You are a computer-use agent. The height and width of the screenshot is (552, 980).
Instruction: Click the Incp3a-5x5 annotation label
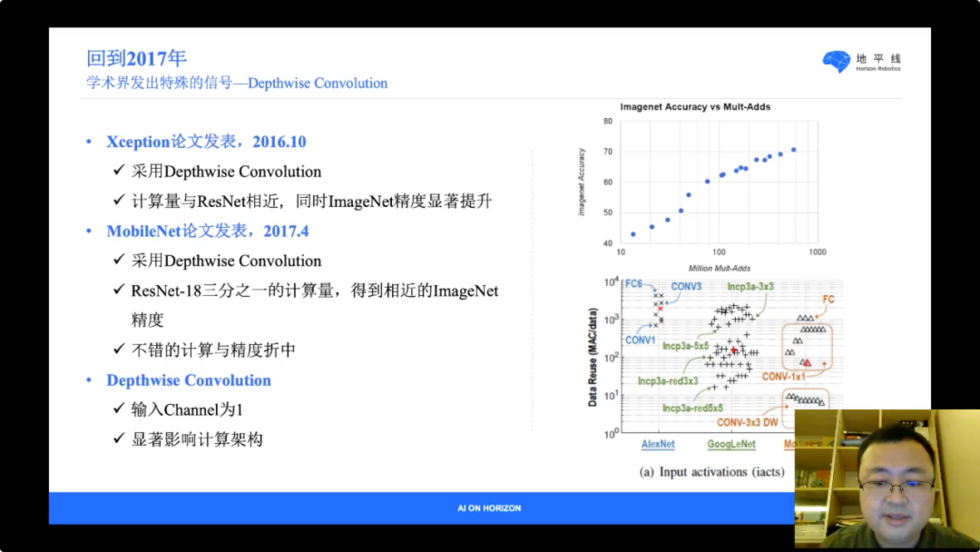[686, 346]
